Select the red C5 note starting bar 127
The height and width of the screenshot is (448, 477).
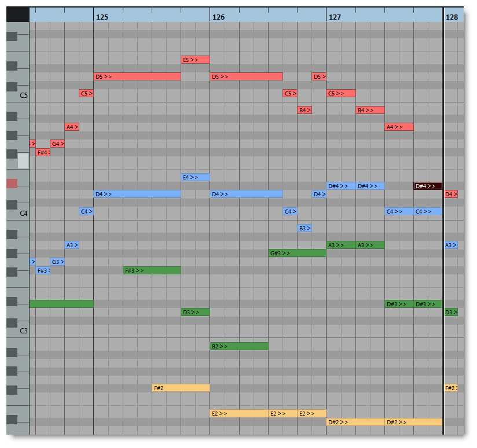(341, 93)
